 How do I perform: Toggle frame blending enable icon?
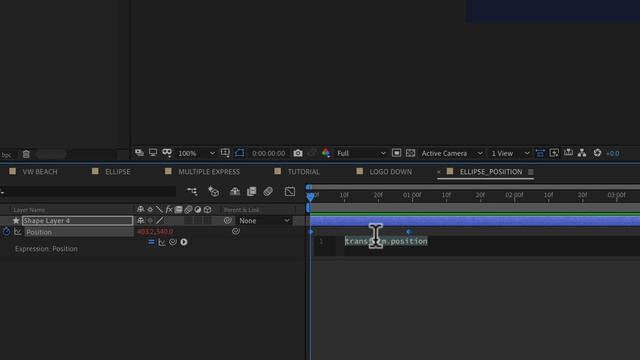[x=251, y=191]
